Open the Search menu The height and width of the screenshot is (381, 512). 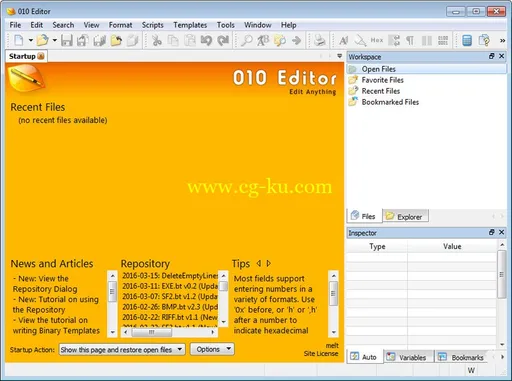point(63,25)
